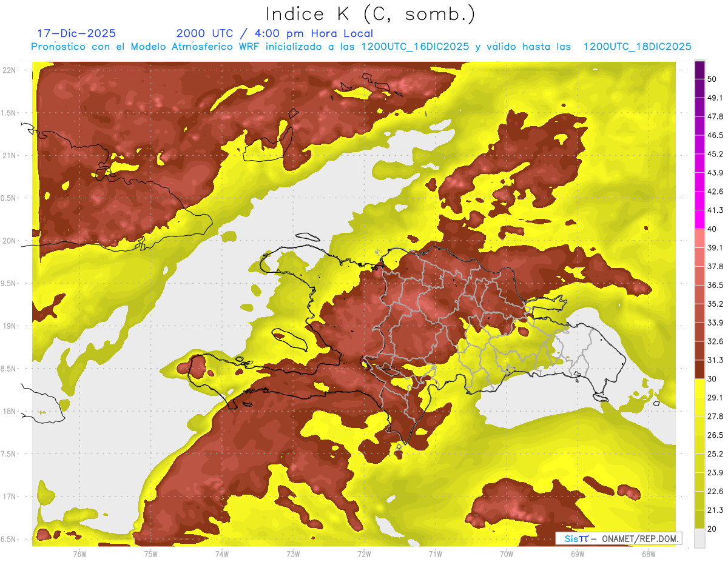Image resolution: width=728 pixels, height=562 pixels.
Task: Click the date label "17-Dic-2025"
Action: point(76,33)
